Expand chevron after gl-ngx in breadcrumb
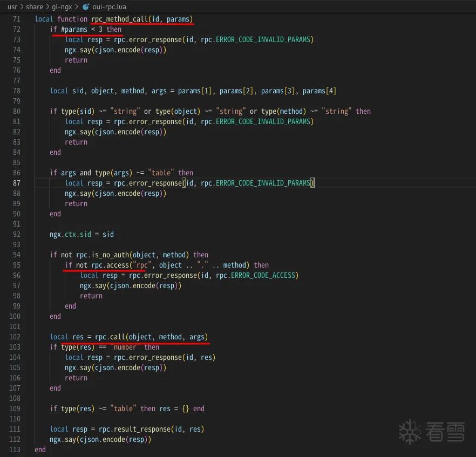The width and height of the screenshot is (476, 457). click(77, 6)
